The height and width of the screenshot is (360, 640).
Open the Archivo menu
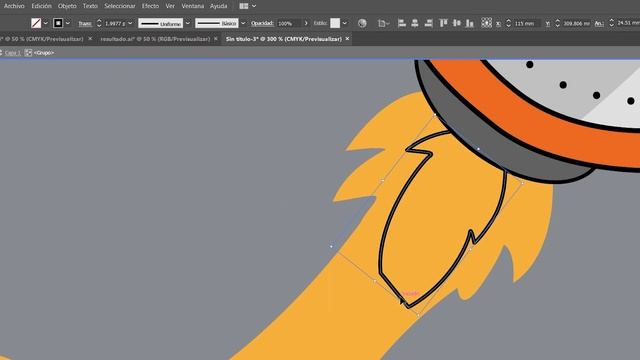point(14,6)
